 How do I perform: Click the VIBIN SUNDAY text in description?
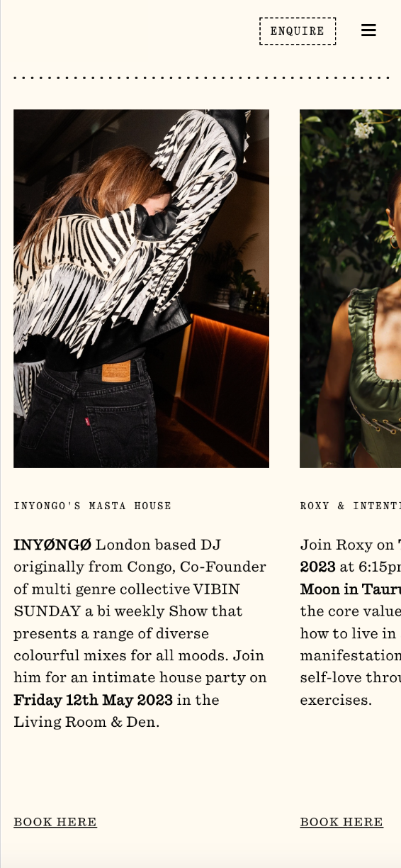pos(127,600)
